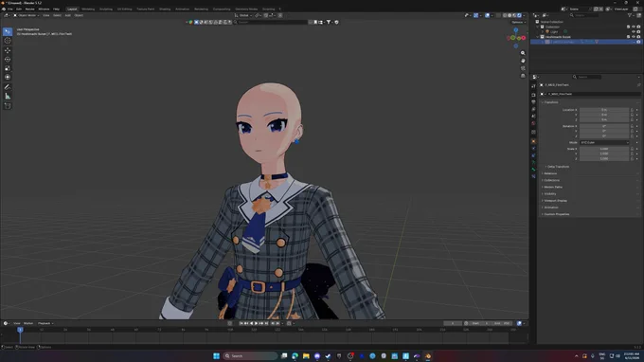Select the Add Cube tool
This screenshot has height=362, width=644.
click(x=8, y=106)
